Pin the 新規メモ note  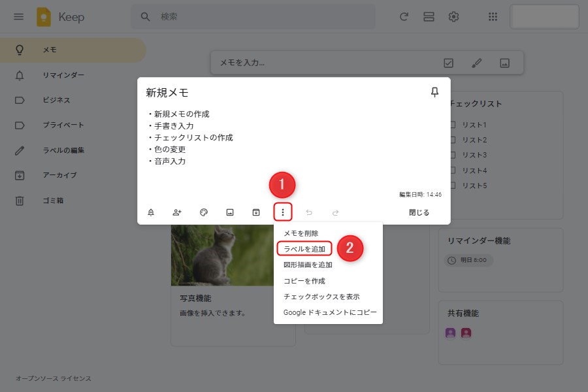pos(434,93)
